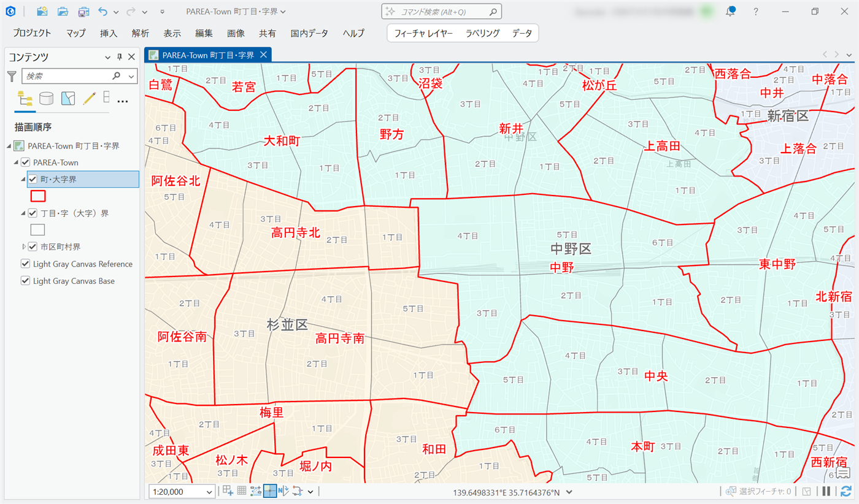The width and height of the screenshot is (859, 504).
Task: Click the Contents pane search field
Action: 67,76
